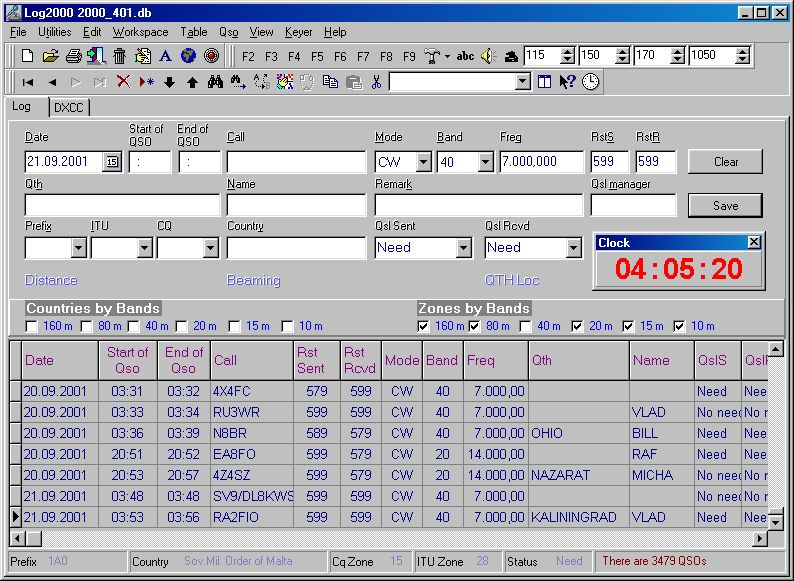
Task: Click the copy icon in toolbar
Action: click(x=330, y=82)
